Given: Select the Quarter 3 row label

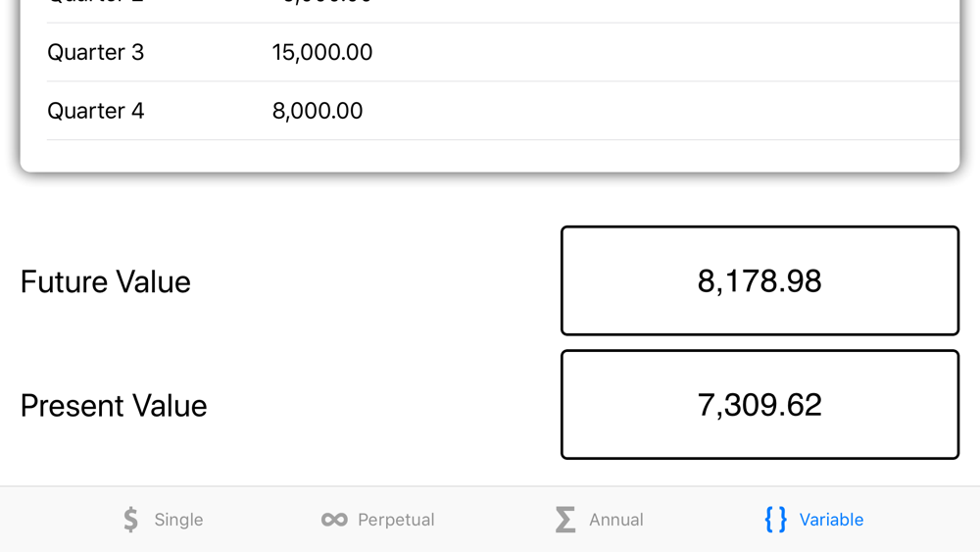Looking at the screenshot, I should pyautogui.click(x=96, y=52).
